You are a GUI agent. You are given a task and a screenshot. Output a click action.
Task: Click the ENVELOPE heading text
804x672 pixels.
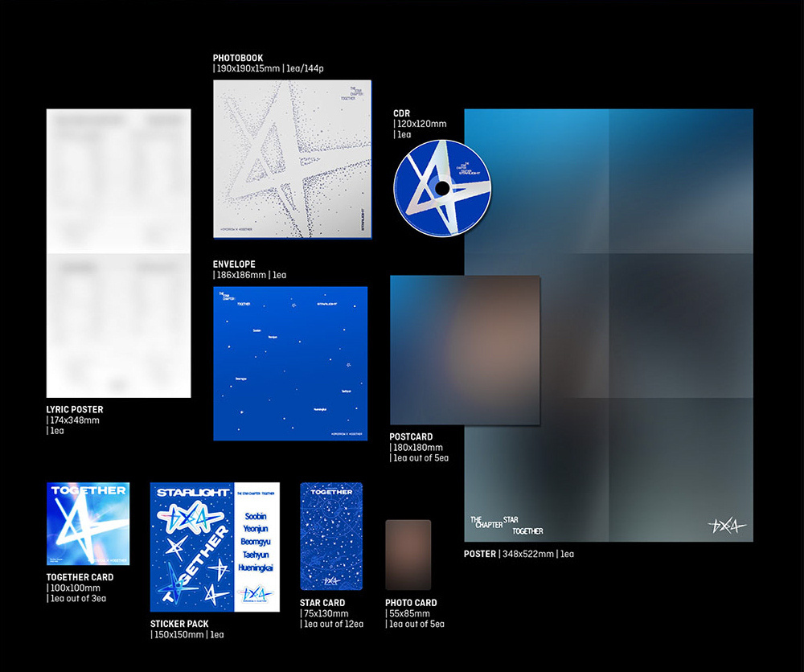234,264
